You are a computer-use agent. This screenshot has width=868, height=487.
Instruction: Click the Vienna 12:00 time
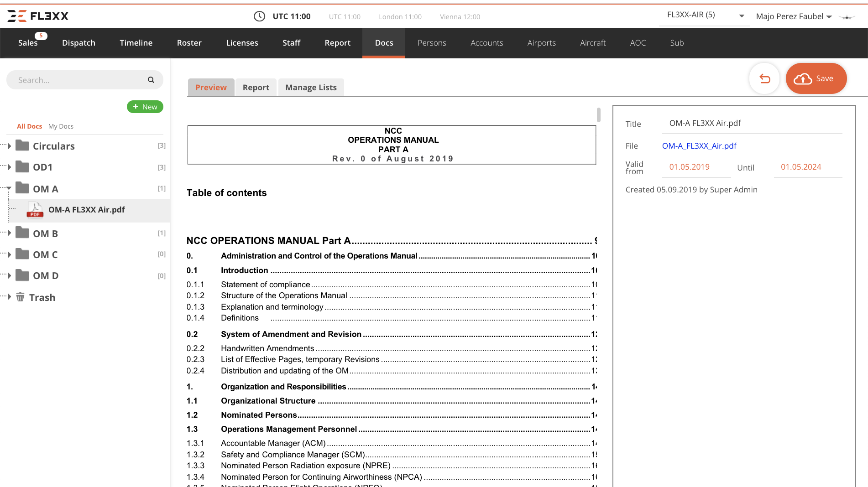click(x=460, y=17)
